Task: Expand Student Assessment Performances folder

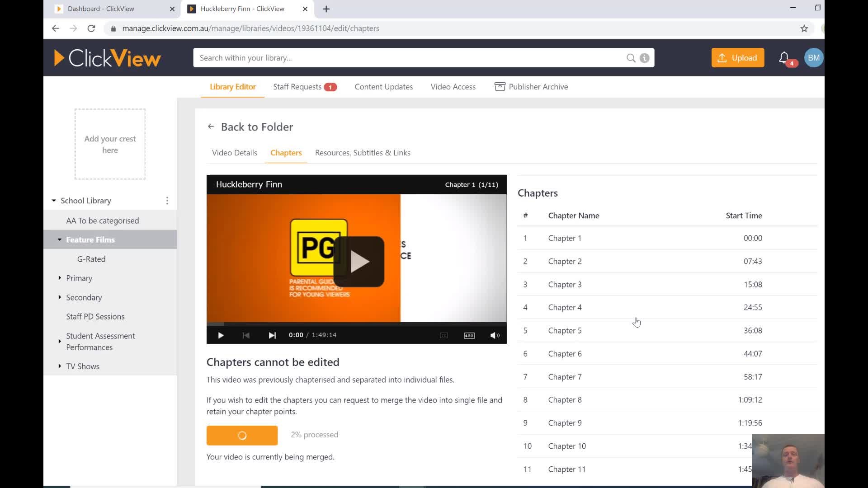Action: 59,342
